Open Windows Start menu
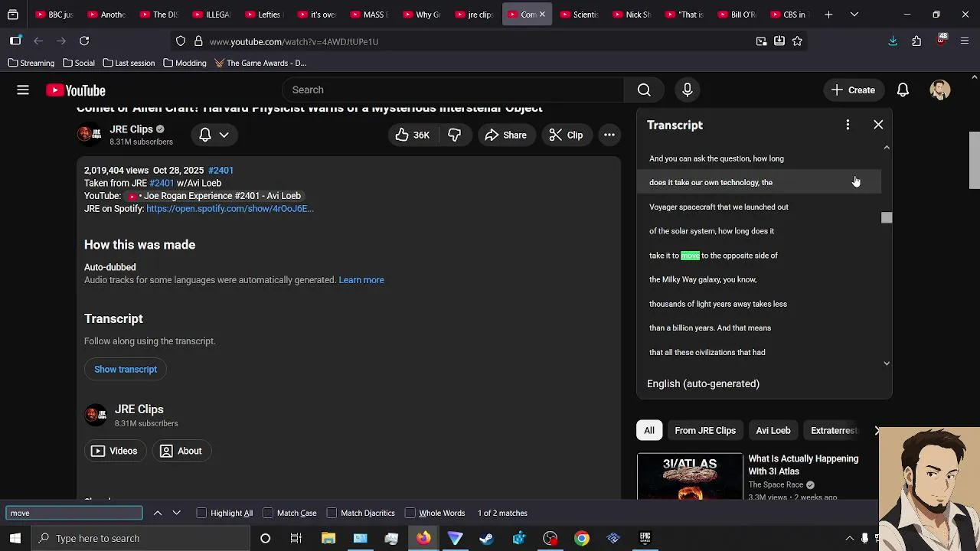 point(15,538)
